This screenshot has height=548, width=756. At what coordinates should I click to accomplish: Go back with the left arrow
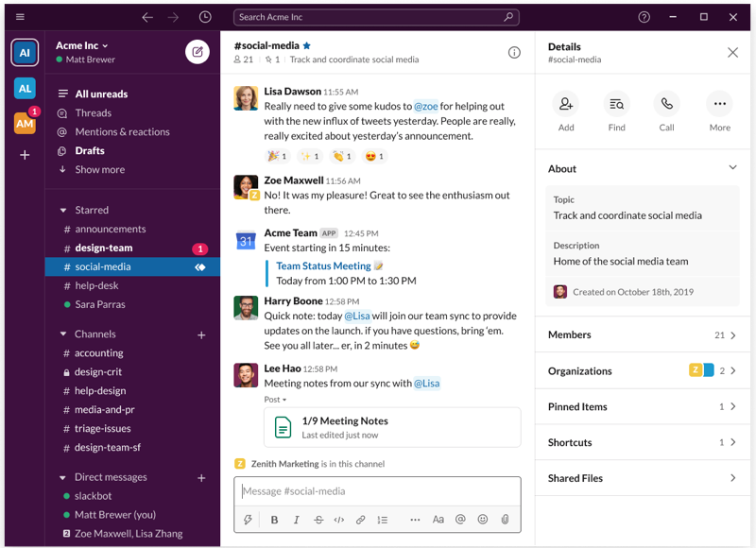[x=147, y=17]
